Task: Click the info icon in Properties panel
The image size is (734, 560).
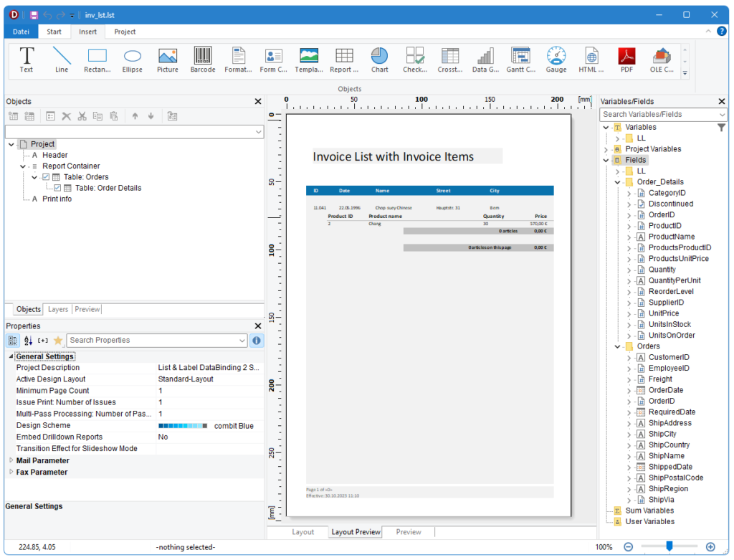Action: (257, 341)
